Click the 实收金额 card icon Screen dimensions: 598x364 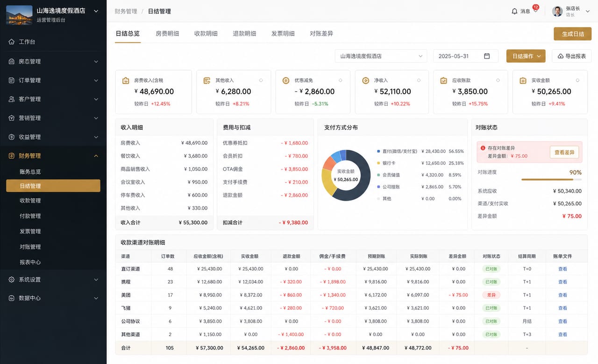(x=523, y=80)
